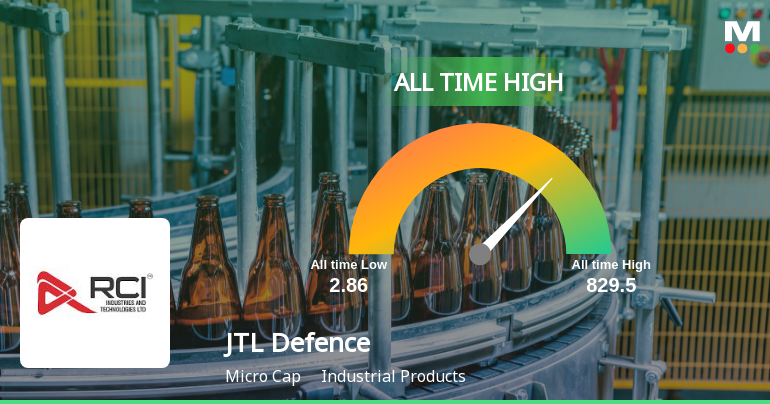Image resolution: width=770 pixels, height=404 pixels.
Task: Click the 'Industrial Products' label
Action: pyautogui.click(x=393, y=377)
